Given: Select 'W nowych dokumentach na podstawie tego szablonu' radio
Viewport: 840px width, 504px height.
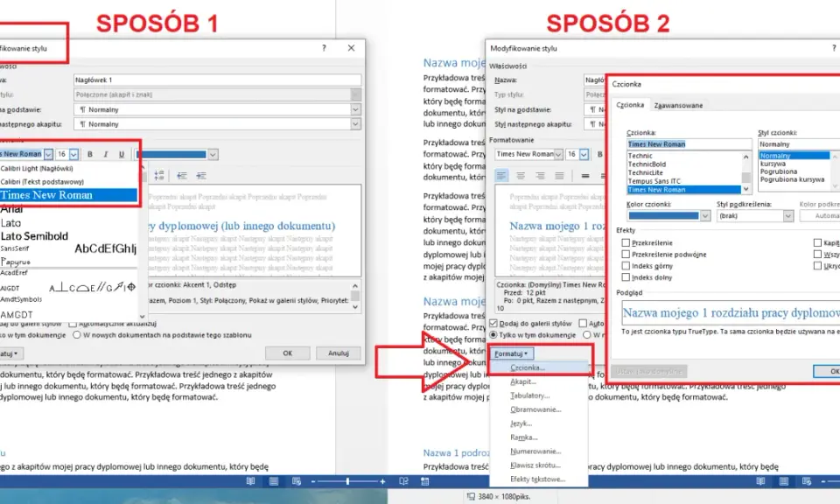Looking at the screenshot, I should click(77, 335).
